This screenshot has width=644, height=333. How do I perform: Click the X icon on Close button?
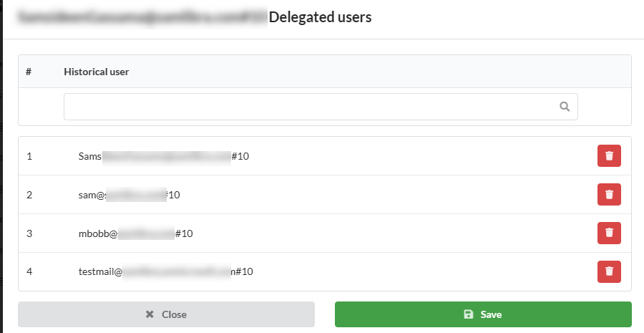pos(150,314)
